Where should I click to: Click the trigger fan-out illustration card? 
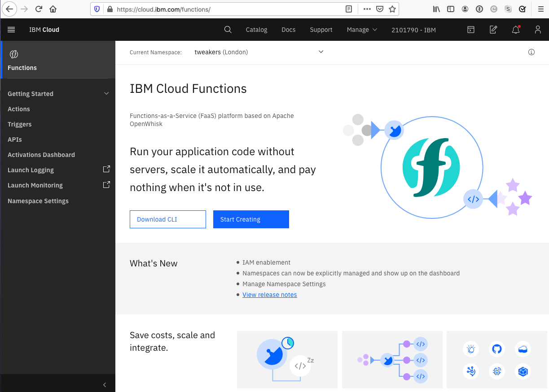click(x=392, y=360)
